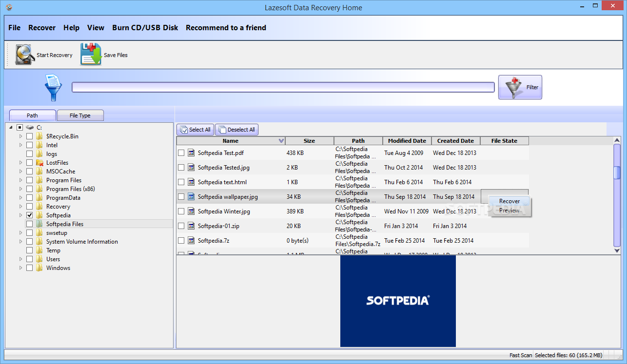Click the C: drive icon in tree
Viewport: 627px width, 364px height.
pyautogui.click(x=30, y=127)
